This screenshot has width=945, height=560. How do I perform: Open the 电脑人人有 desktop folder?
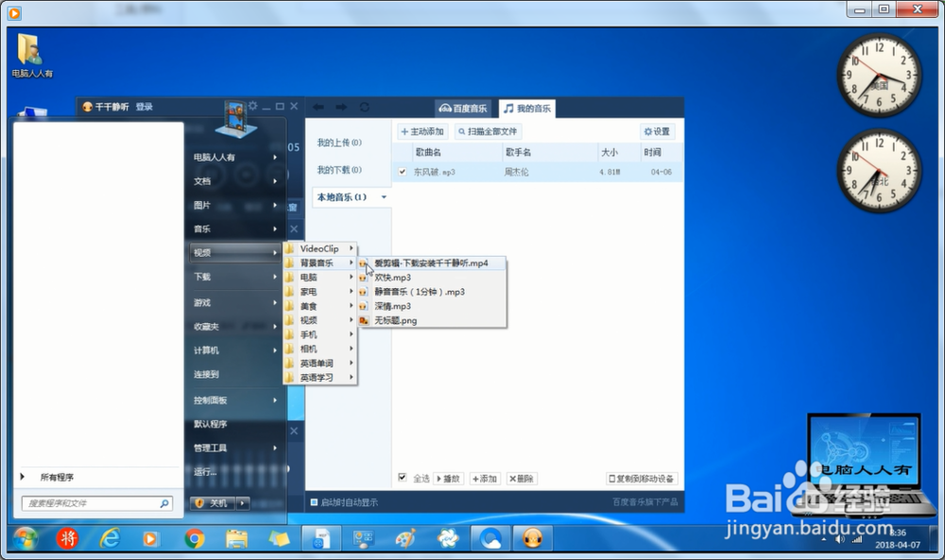click(31, 56)
